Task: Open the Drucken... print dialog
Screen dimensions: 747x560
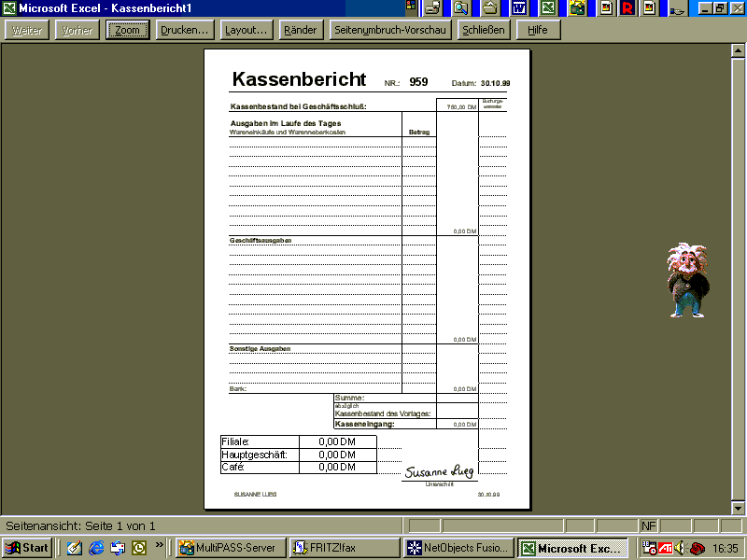Action: (185, 30)
